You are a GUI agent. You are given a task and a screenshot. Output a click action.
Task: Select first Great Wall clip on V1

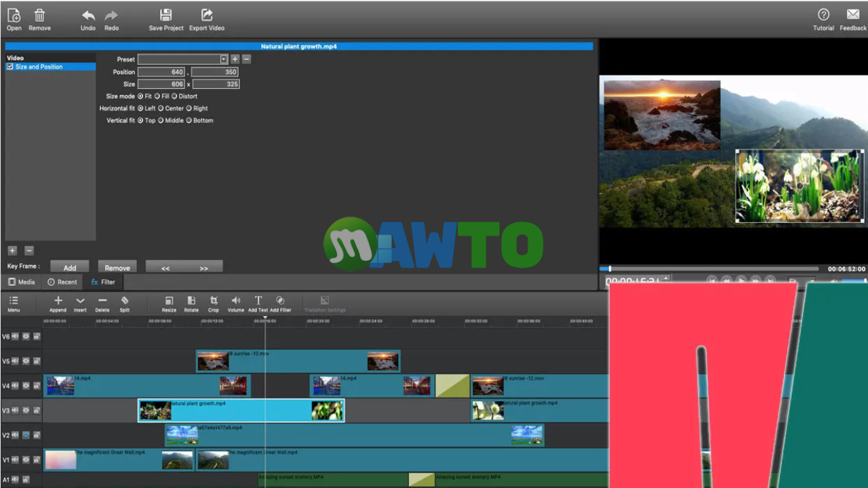point(119,460)
